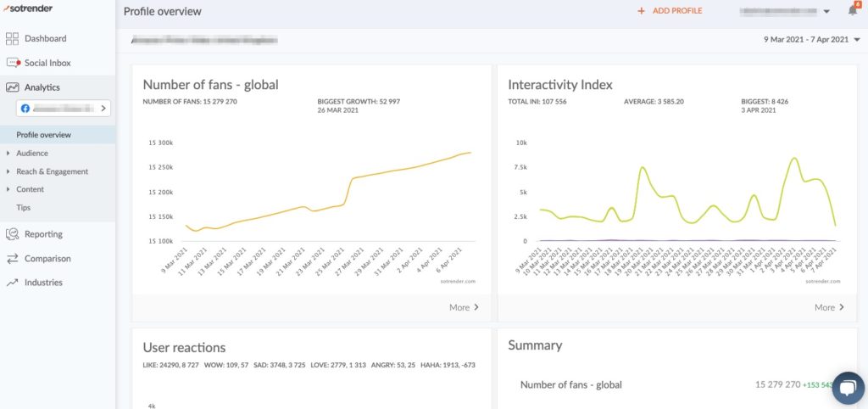
Task: Open the date range dropdown
Action: [811, 40]
